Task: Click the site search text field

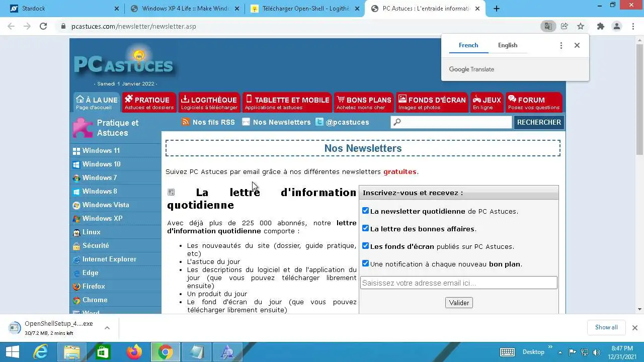Action: click(x=451, y=122)
